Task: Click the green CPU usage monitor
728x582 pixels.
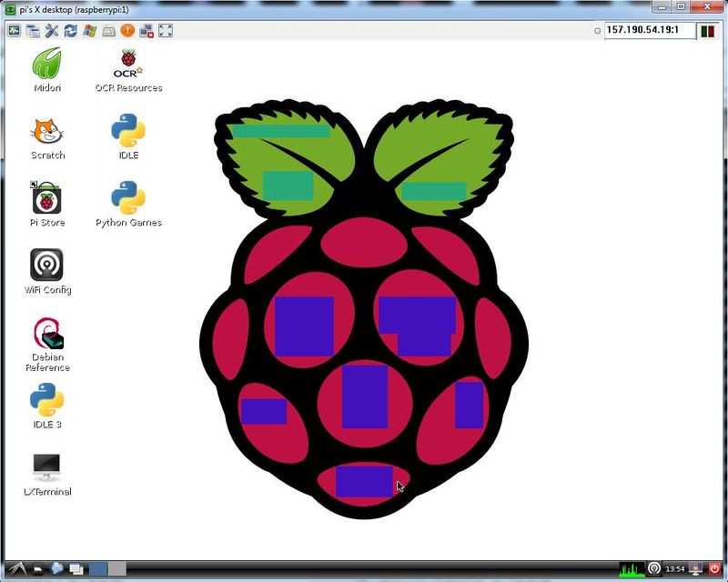Action: pos(632,569)
